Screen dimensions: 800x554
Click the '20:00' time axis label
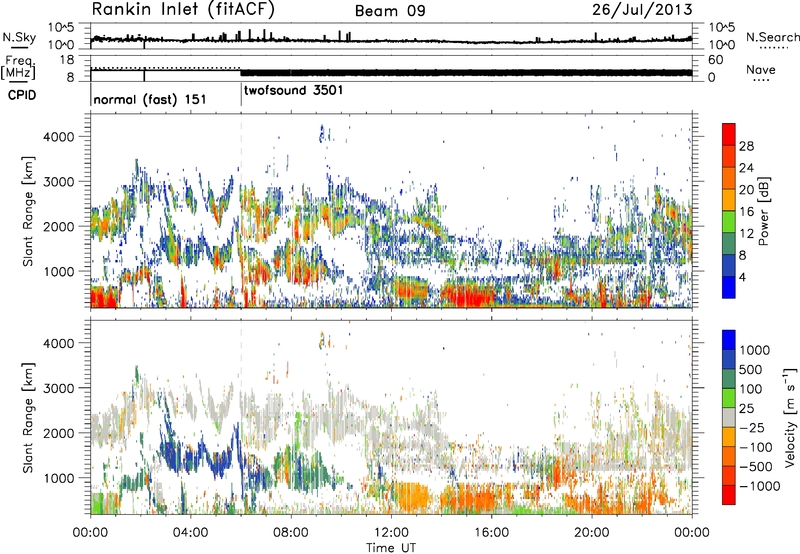pos(591,533)
